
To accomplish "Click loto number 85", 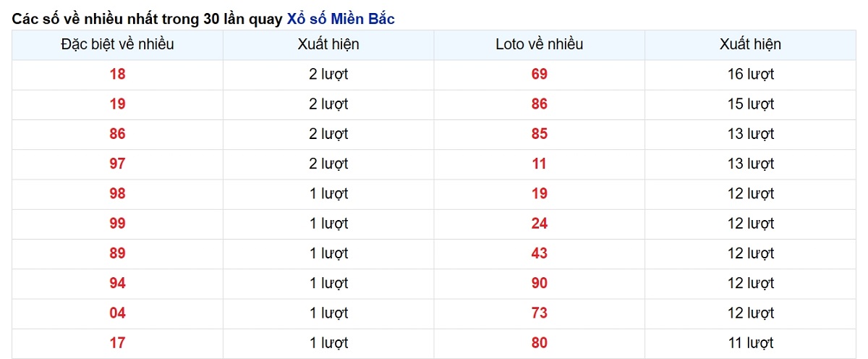I will (x=540, y=134).
